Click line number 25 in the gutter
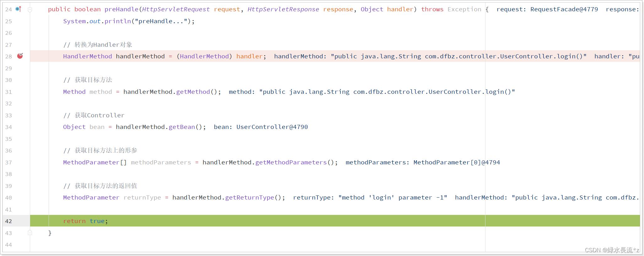The image size is (644, 256). coord(8,21)
